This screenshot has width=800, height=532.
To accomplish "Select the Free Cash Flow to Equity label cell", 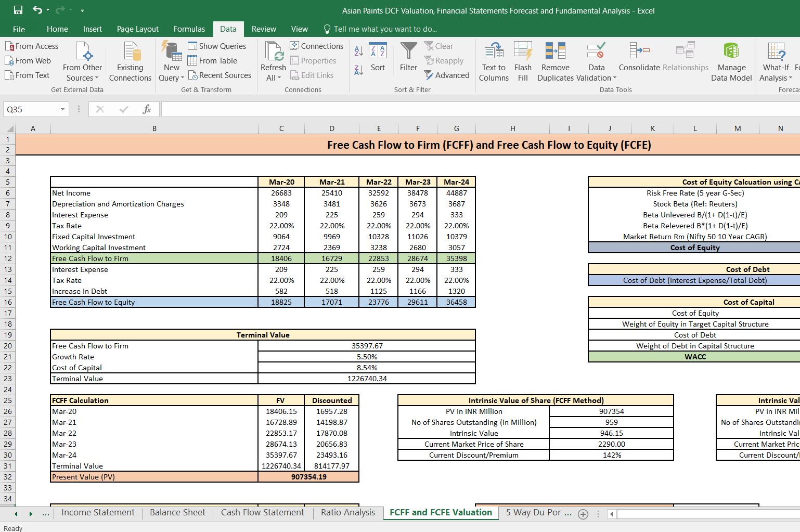I will (x=154, y=302).
